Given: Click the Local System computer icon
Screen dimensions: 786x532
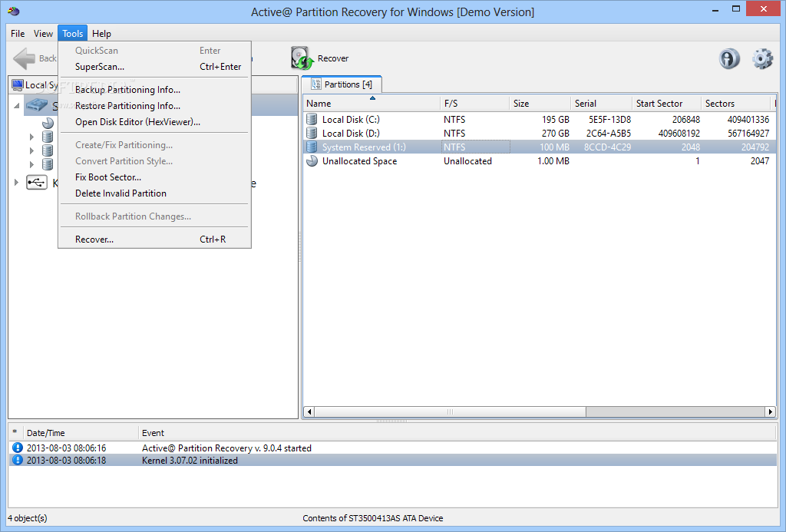Looking at the screenshot, I should tap(18, 84).
